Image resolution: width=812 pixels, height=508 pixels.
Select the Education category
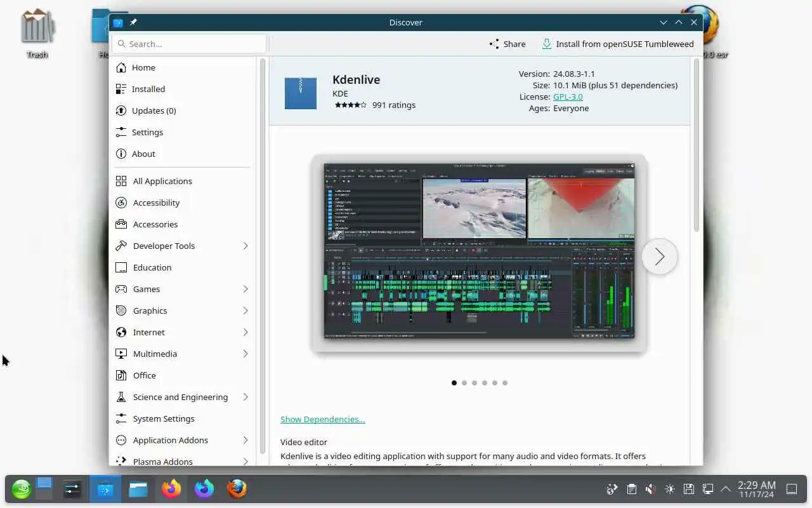tap(183, 267)
